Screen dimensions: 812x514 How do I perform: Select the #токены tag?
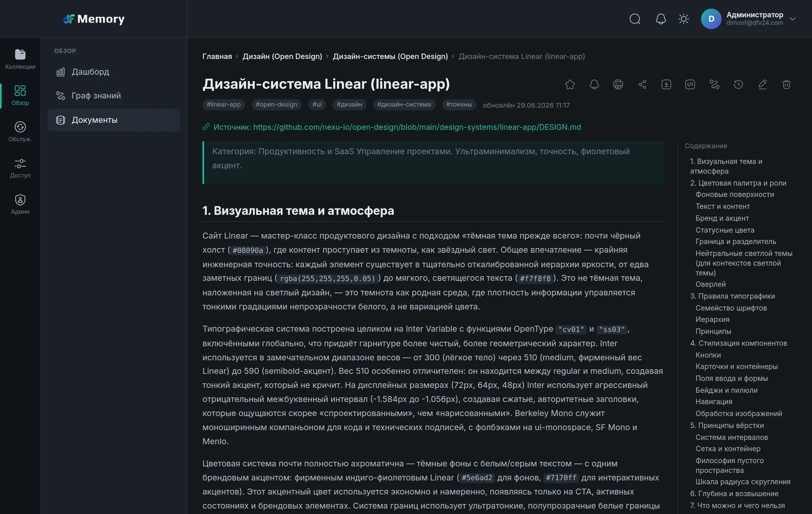pos(459,105)
